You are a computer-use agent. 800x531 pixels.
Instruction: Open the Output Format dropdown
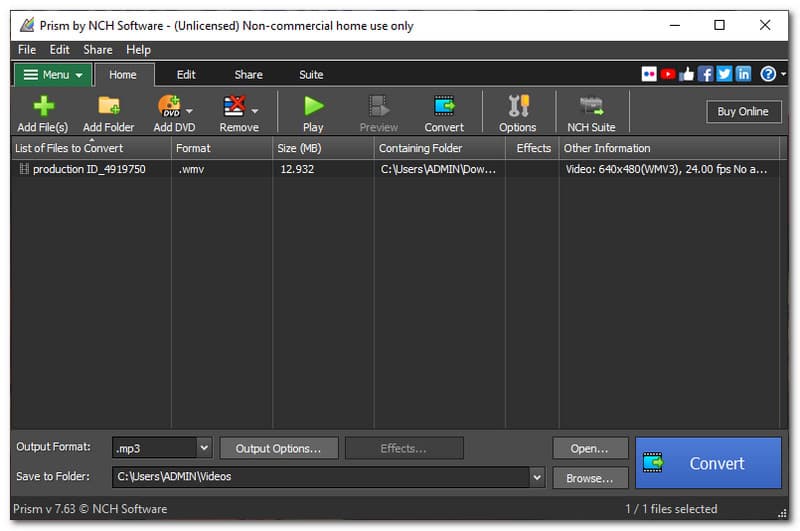point(204,448)
